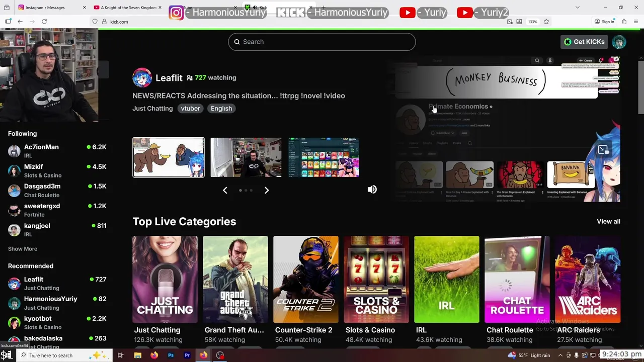The image size is (644, 362).
Task: Click the Get KICKs button
Action: [584, 42]
